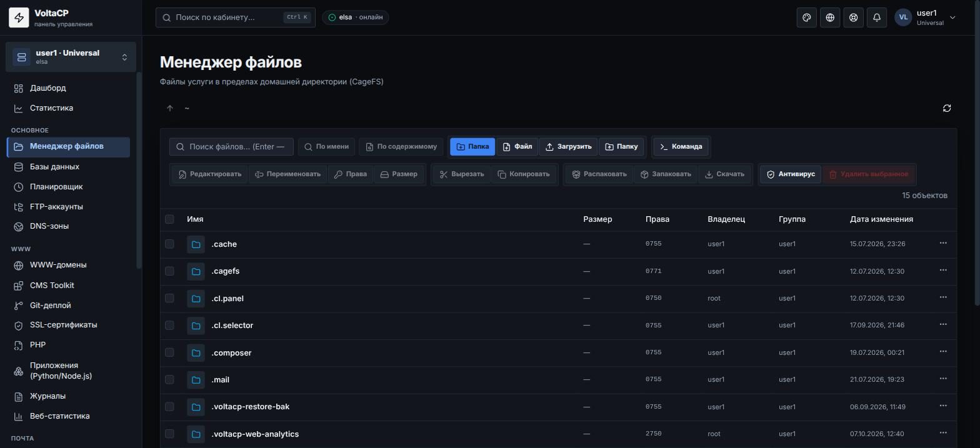Open actions menu for .cagefs
Screen dimensions: 980x448
point(943,271)
